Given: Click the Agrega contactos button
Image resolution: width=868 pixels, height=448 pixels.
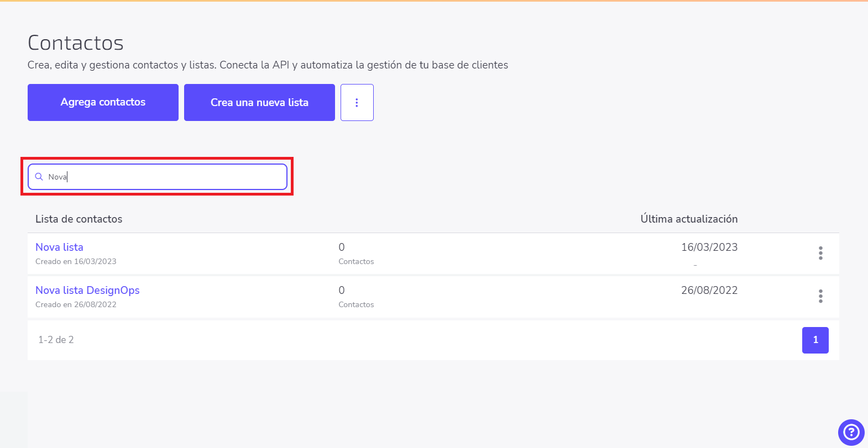Looking at the screenshot, I should point(103,102).
